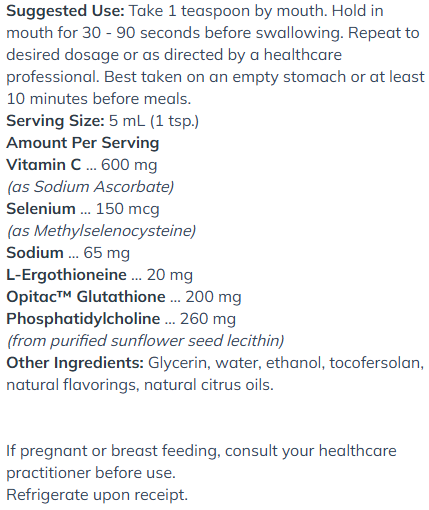Select the '600 mg' vitamin C amount
Image resolution: width=429 pixels, height=510 pixels.
click(129, 165)
